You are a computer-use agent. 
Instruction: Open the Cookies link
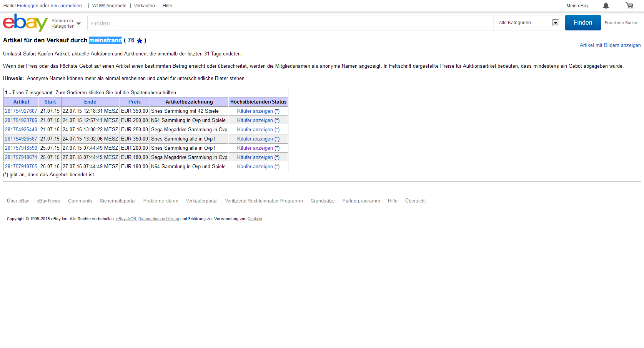pyautogui.click(x=255, y=219)
